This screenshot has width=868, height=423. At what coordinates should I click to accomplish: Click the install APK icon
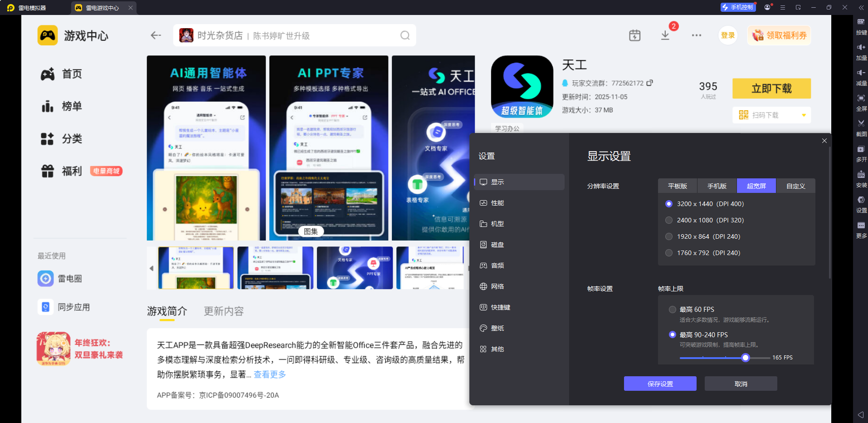coord(861,175)
